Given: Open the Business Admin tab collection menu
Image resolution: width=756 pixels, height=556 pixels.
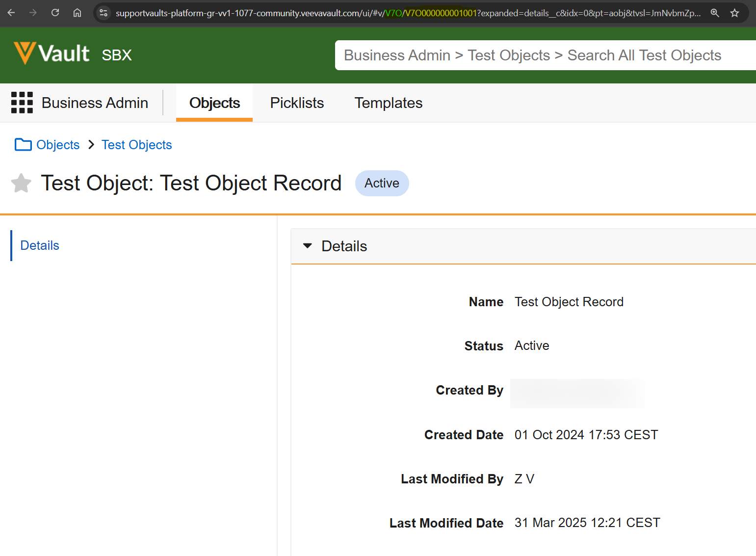Looking at the screenshot, I should [x=95, y=103].
